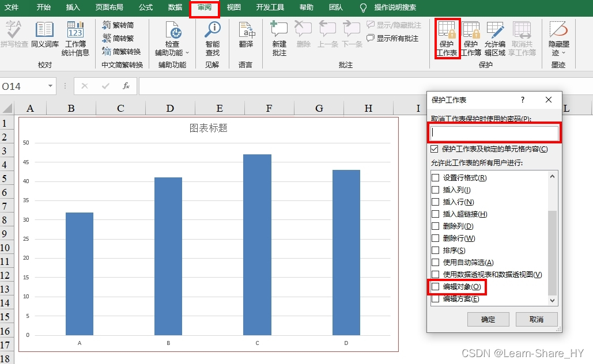Image resolution: width=593 pixels, height=364 pixels.
Task: Click the permissions list scroll-down arrow
Action: [553, 301]
